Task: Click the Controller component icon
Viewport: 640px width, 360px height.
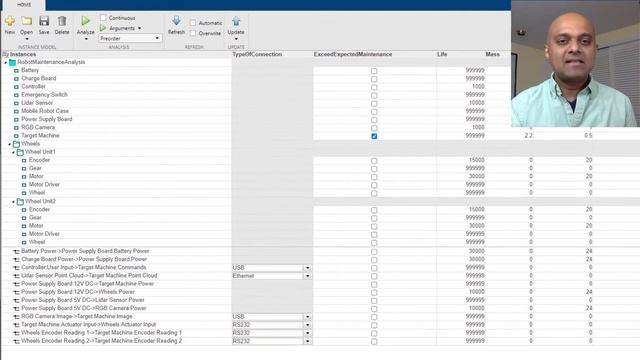Action: (16, 87)
